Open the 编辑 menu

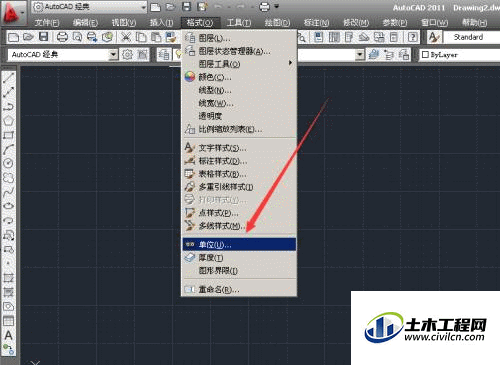pyautogui.click(x=85, y=23)
